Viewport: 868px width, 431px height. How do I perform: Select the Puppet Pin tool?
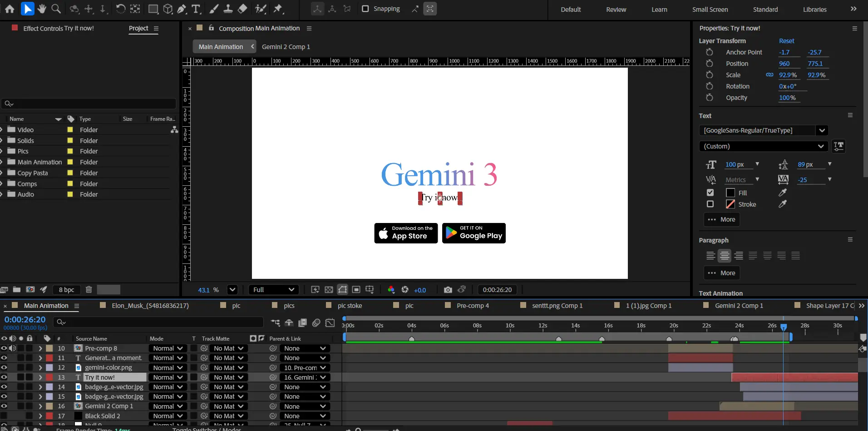click(278, 9)
